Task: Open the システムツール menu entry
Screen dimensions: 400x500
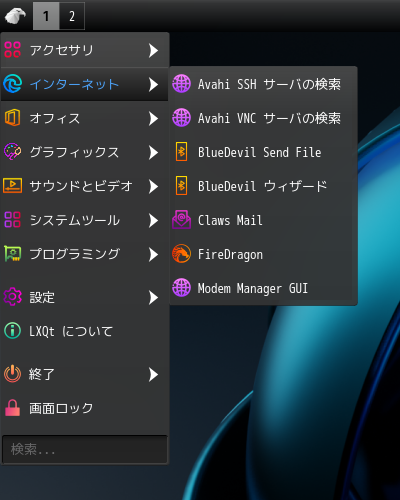Action: pos(85,220)
